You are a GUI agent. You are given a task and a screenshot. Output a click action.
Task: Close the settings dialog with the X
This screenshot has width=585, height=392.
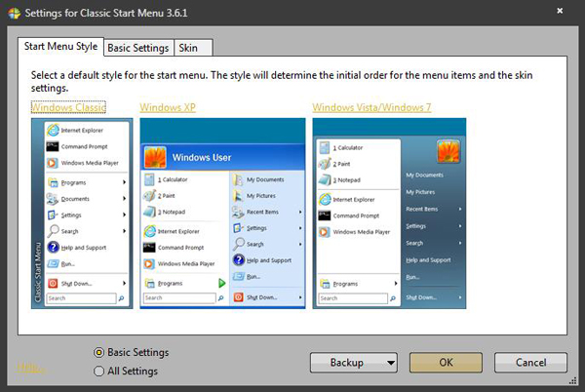[x=560, y=11]
